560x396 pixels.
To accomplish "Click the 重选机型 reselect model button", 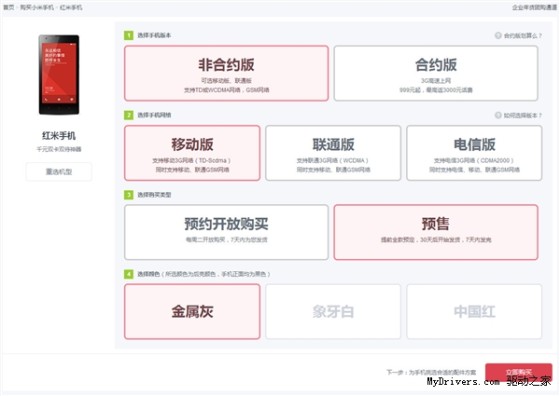I will click(x=59, y=172).
